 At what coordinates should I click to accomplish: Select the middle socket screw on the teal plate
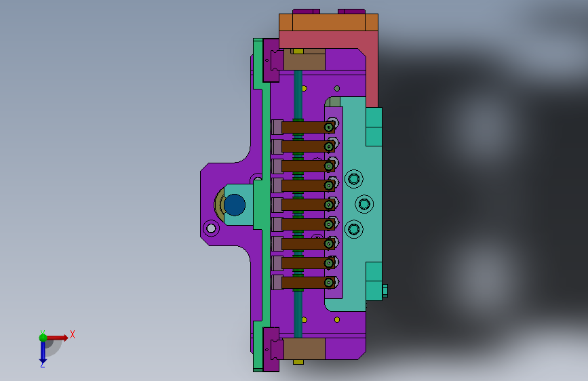[x=364, y=204]
